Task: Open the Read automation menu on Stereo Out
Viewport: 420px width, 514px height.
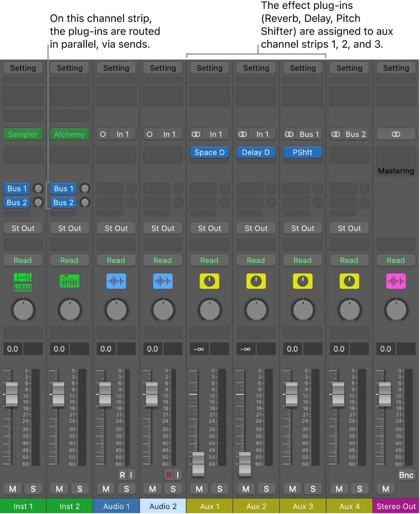Action: click(x=396, y=260)
